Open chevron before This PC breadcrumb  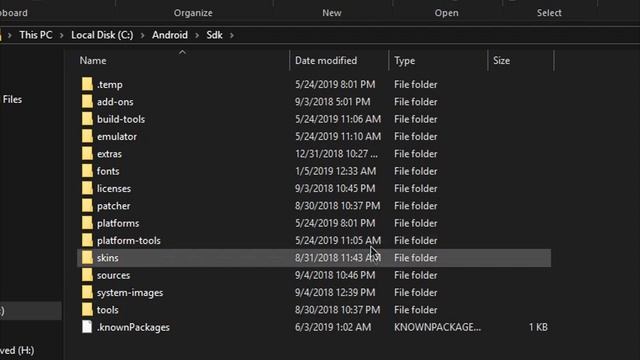(x=10, y=36)
